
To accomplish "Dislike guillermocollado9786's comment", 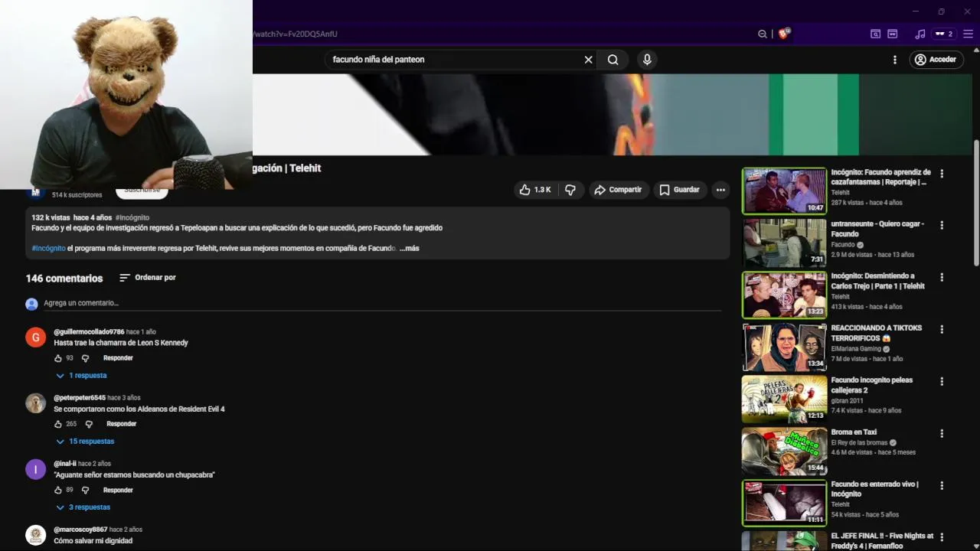I will [x=85, y=358].
